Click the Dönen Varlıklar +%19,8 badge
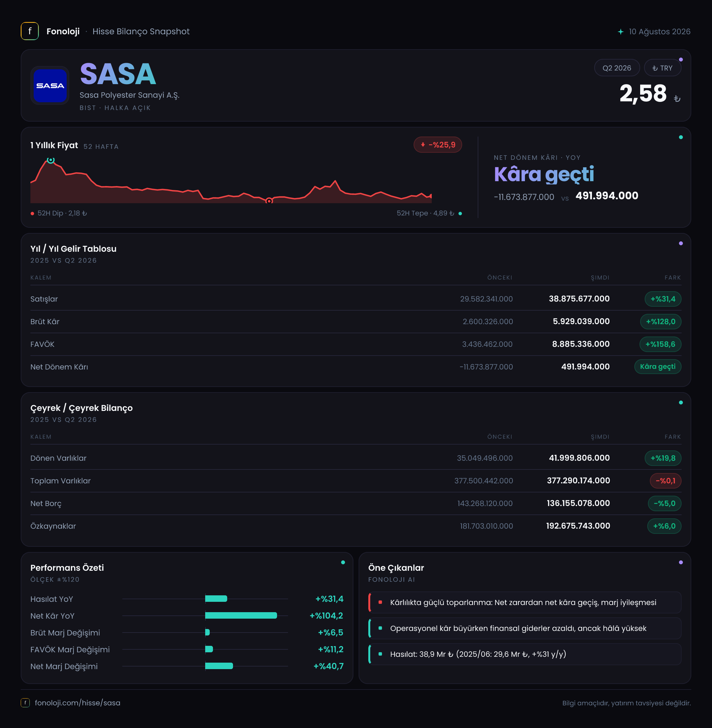712x728 pixels. pos(662,458)
